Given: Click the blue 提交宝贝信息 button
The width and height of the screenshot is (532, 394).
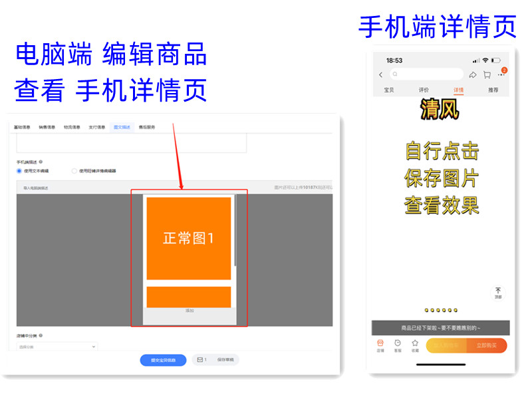Looking at the screenshot, I should pyautogui.click(x=163, y=360).
